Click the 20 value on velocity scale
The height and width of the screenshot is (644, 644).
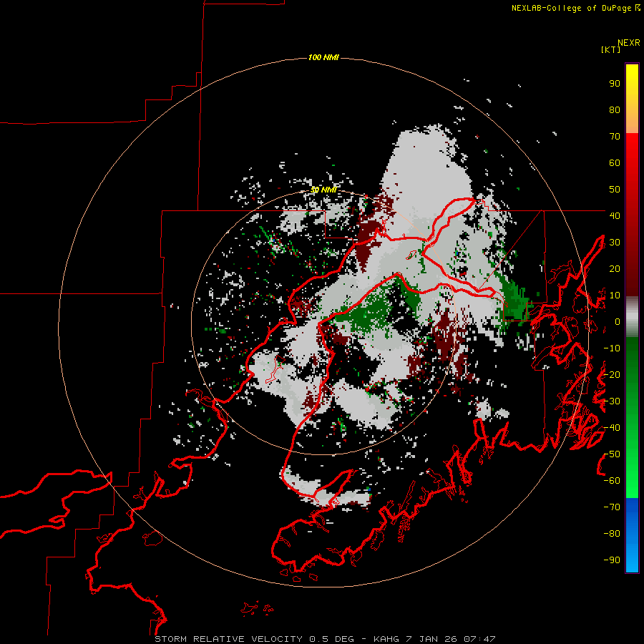tap(615, 269)
